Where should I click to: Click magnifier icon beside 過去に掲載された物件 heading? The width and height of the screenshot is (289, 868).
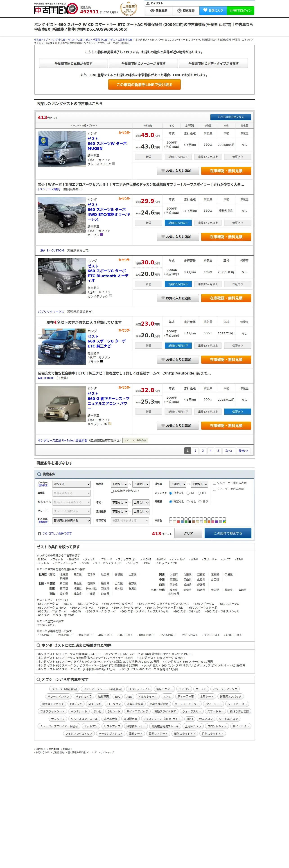tap(39, 646)
